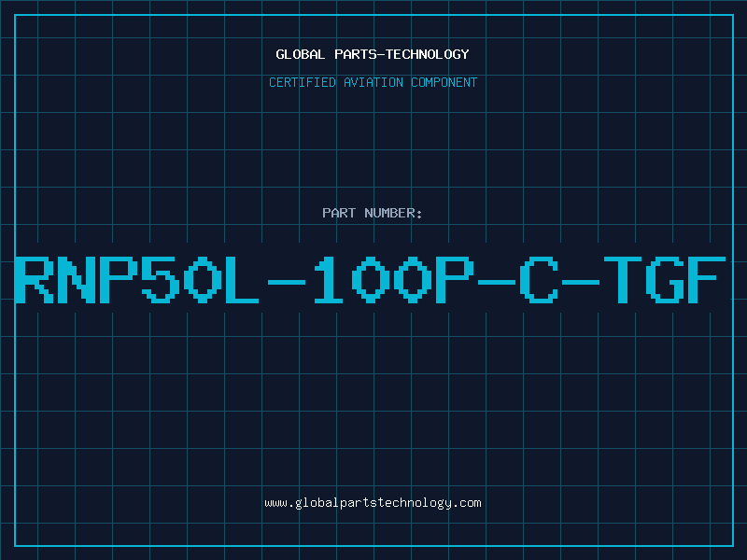This screenshot has width=747, height=560.
Task: Click the word GLOBAL in the header
Action: coord(301,54)
